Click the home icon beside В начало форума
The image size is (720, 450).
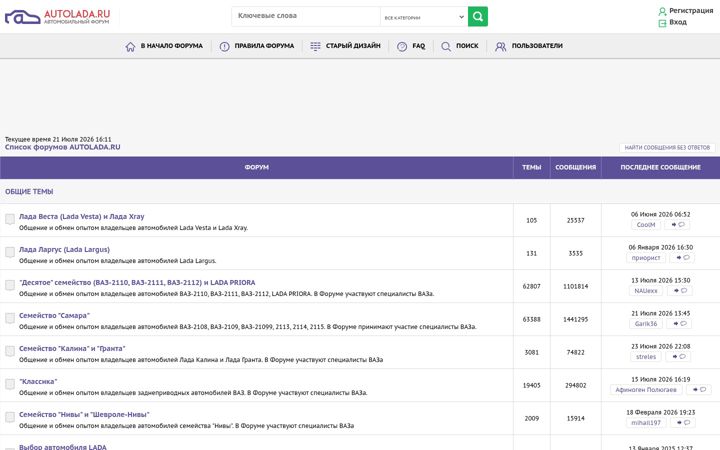tap(130, 46)
